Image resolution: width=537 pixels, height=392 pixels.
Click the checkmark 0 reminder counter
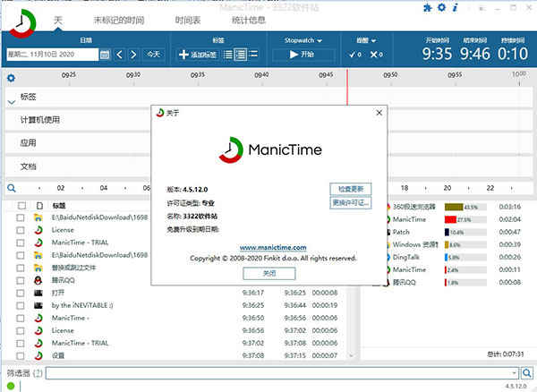pyautogui.click(x=355, y=55)
